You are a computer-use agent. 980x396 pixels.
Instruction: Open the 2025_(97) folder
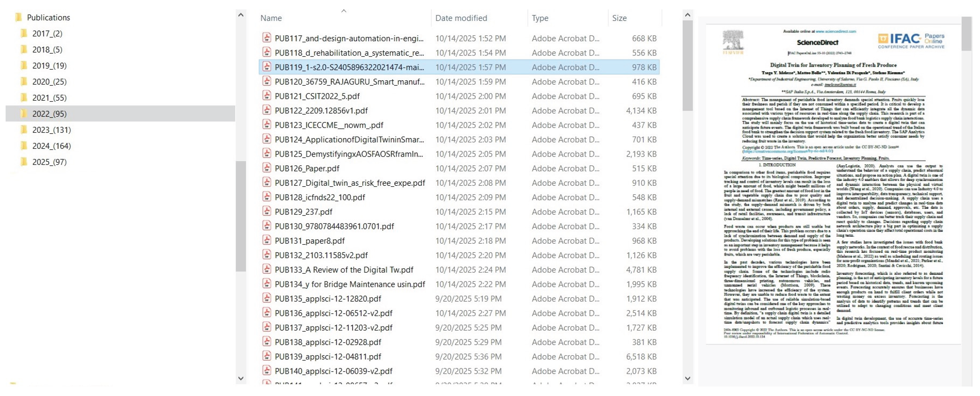coord(50,162)
